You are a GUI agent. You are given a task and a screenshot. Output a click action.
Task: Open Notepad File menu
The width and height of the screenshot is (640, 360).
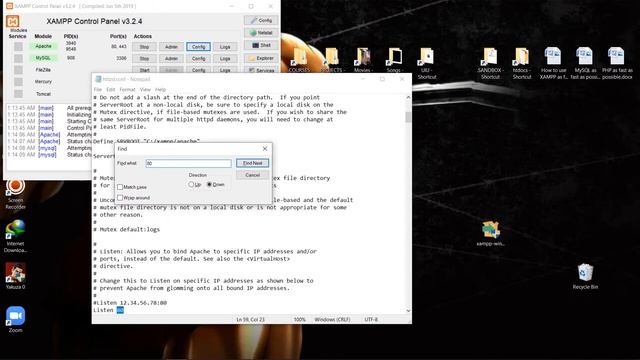[98, 89]
